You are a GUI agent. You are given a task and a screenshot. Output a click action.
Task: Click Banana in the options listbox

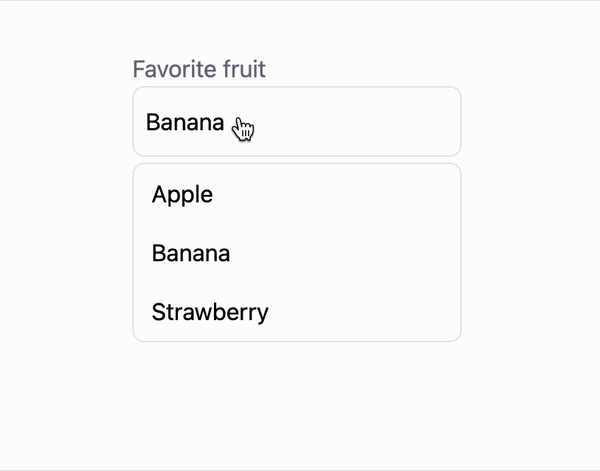tap(297, 253)
